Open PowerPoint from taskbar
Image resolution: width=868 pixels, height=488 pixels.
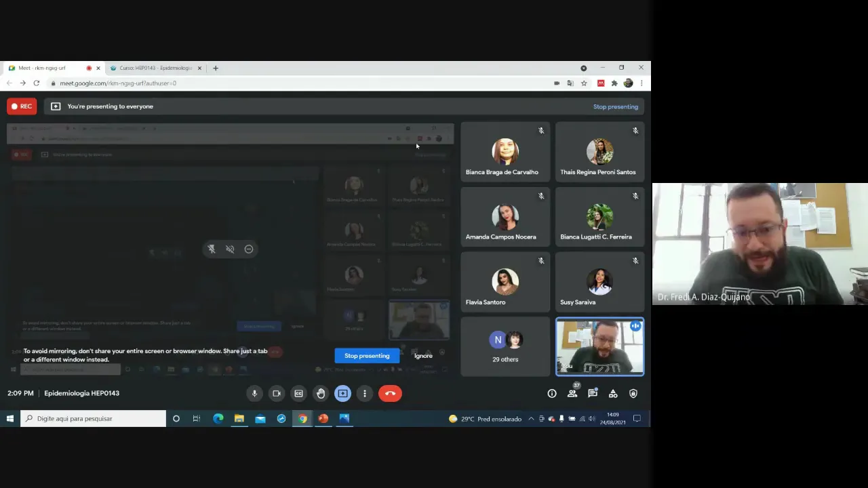pos(323,419)
